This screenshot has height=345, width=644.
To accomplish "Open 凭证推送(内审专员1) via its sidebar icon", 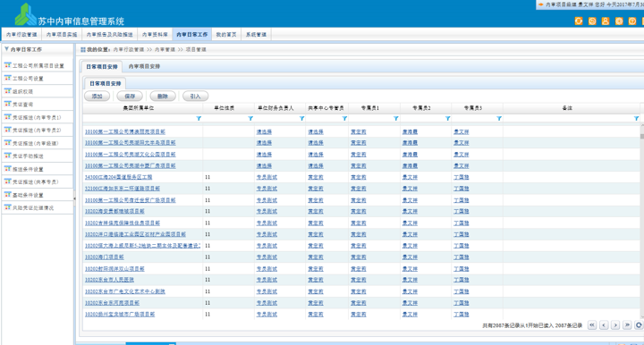I will pos(7,117).
